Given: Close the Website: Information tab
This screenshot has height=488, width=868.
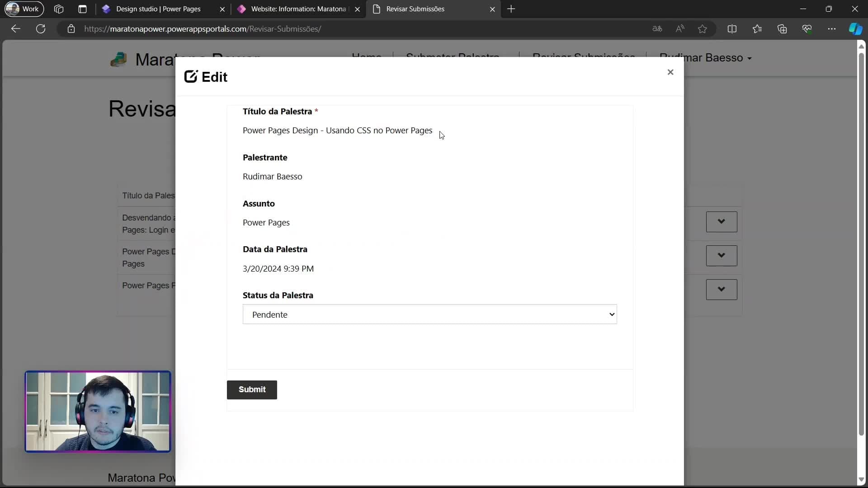Looking at the screenshot, I should tap(357, 9).
